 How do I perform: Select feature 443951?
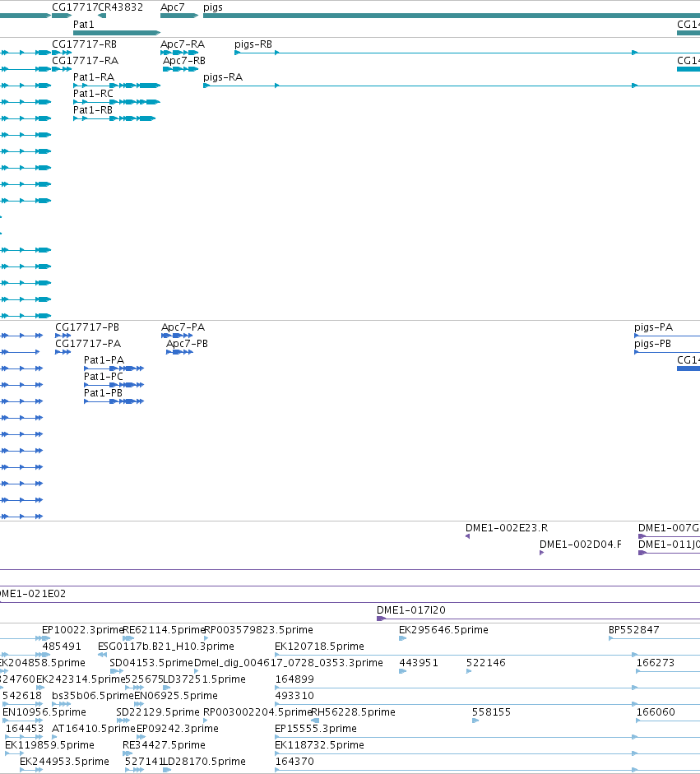(x=418, y=662)
